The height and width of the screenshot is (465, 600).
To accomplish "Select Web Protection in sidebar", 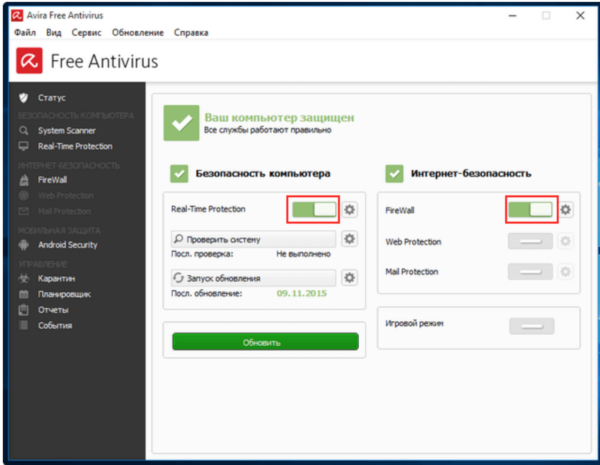I will pos(66,196).
